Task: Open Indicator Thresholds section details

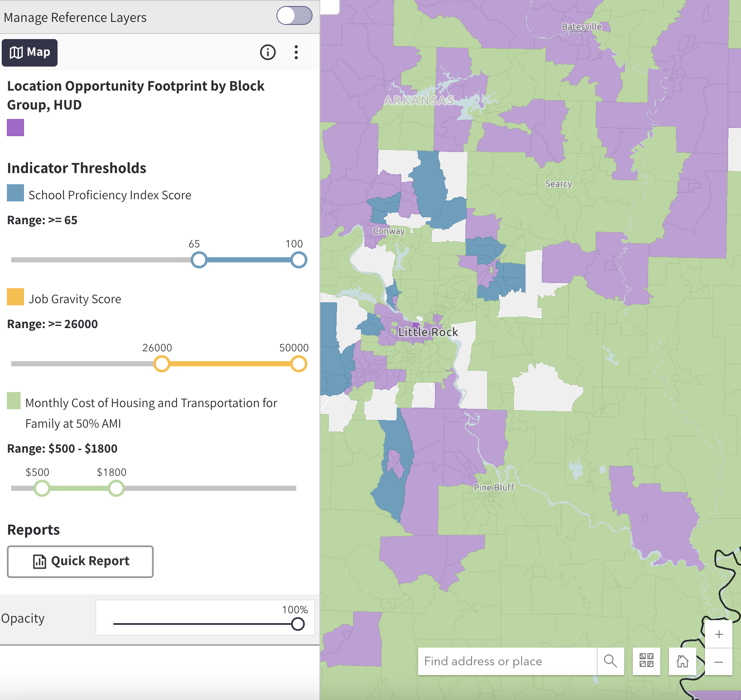Action: [x=77, y=168]
